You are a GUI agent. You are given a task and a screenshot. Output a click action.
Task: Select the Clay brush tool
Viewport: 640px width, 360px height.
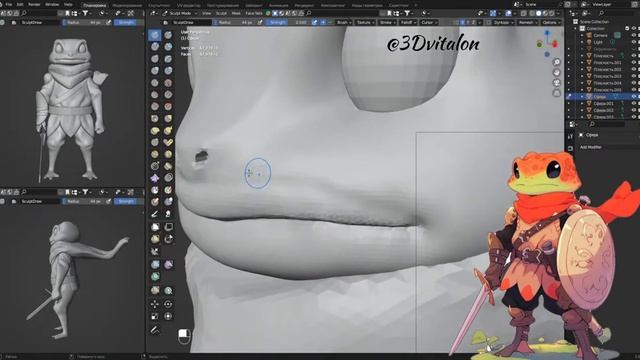(x=155, y=47)
